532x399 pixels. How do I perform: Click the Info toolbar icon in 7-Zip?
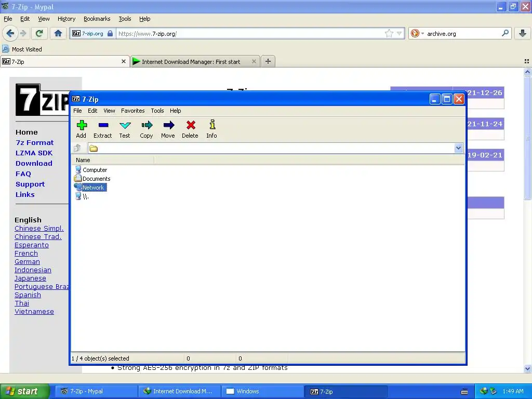[x=212, y=129]
